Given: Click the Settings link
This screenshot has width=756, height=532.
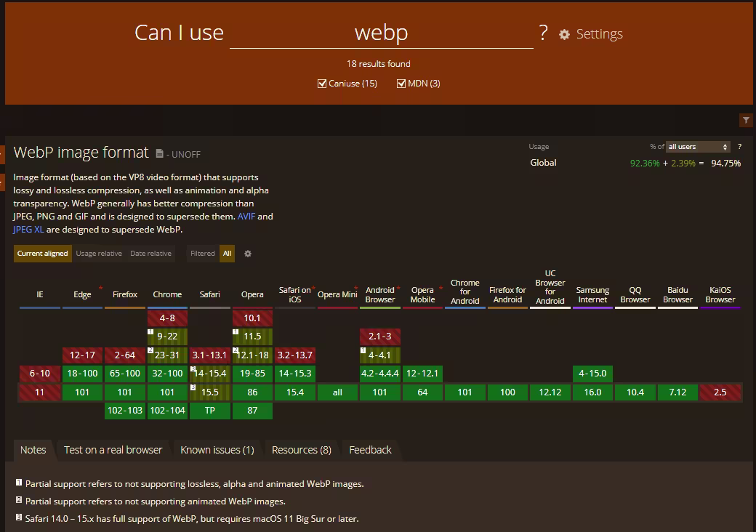Looking at the screenshot, I should (599, 34).
